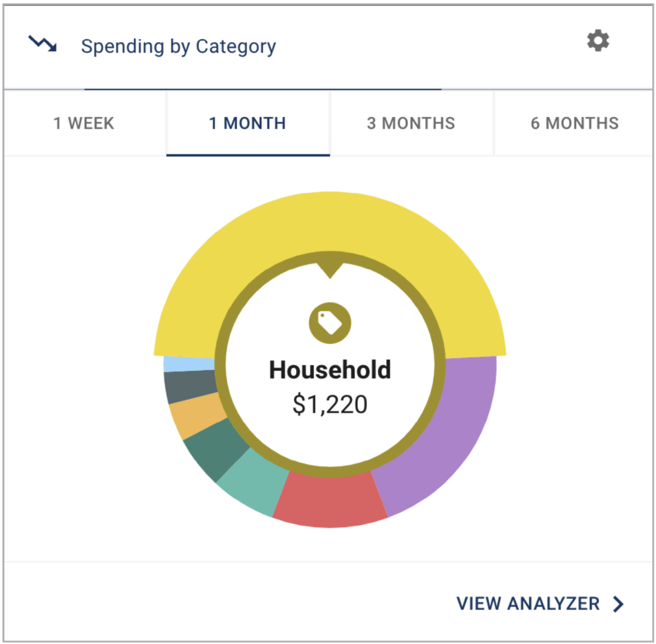Select the 3 MONTHS time range
This screenshot has height=644, width=656.
410,123
